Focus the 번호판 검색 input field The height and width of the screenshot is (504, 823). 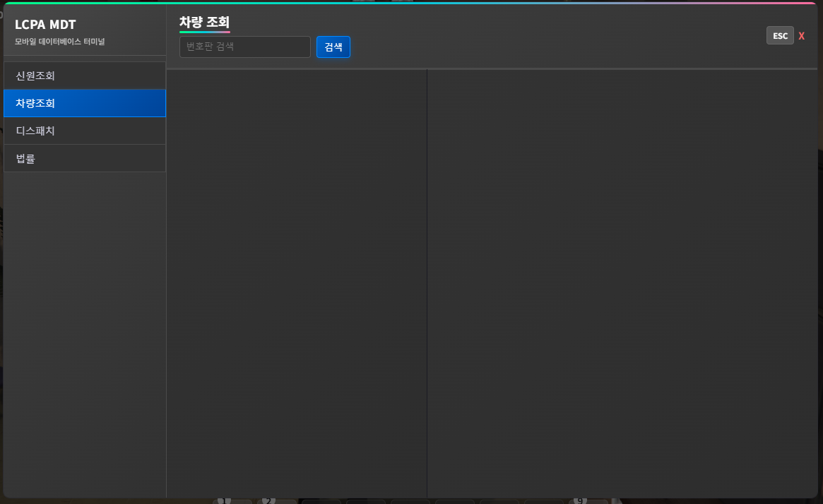(244, 47)
